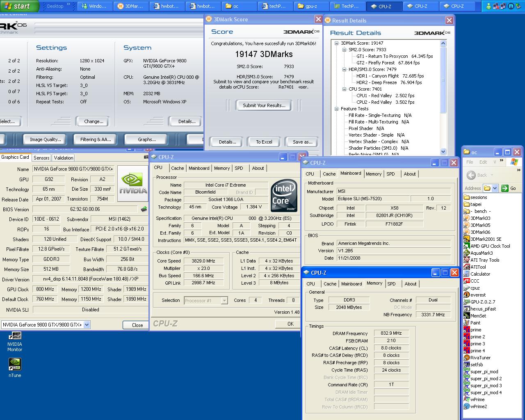Open the GPU-Z.0.2.7 file
The width and height of the screenshot is (525, 420).
[x=479, y=302]
